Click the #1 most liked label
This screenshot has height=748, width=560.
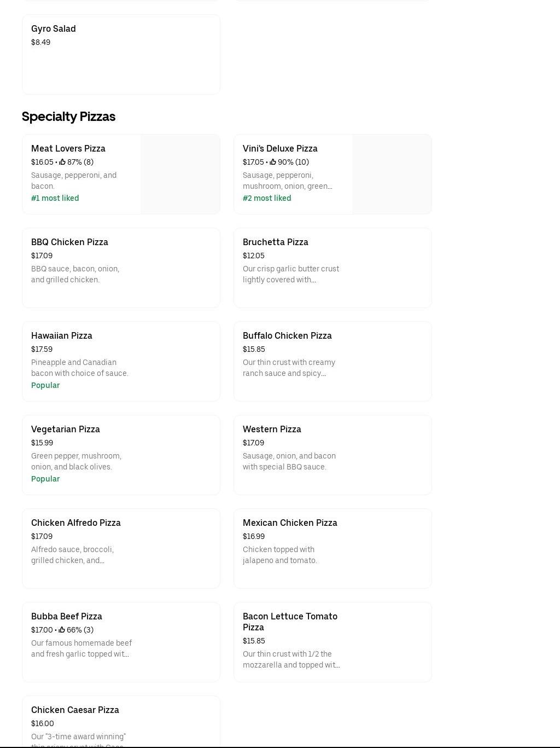[x=55, y=198]
